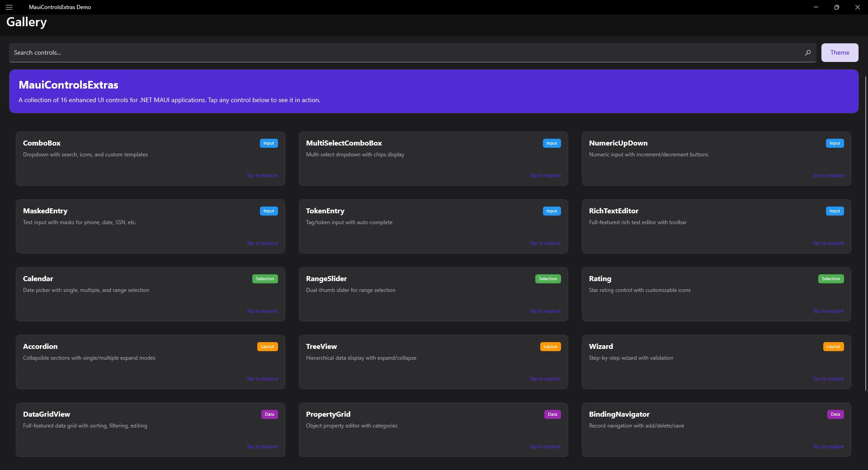The height and width of the screenshot is (470, 868).
Task: Select the DataGridView card title
Action: pyautogui.click(x=47, y=414)
